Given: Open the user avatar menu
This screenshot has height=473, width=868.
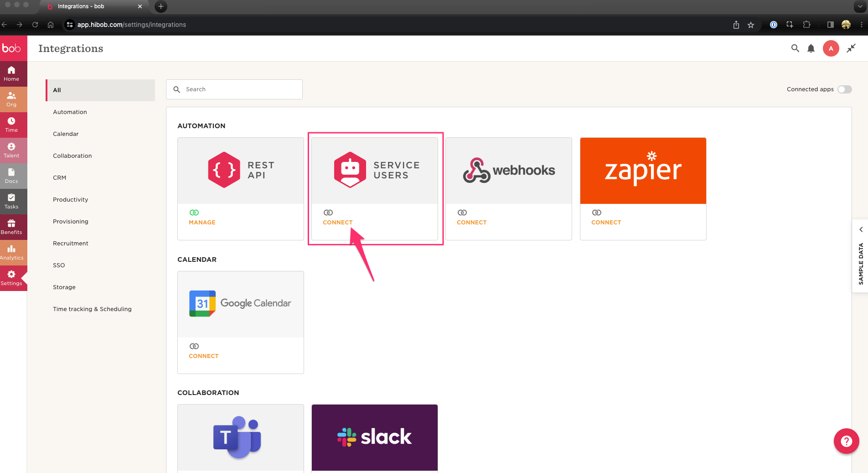Looking at the screenshot, I should (831, 48).
